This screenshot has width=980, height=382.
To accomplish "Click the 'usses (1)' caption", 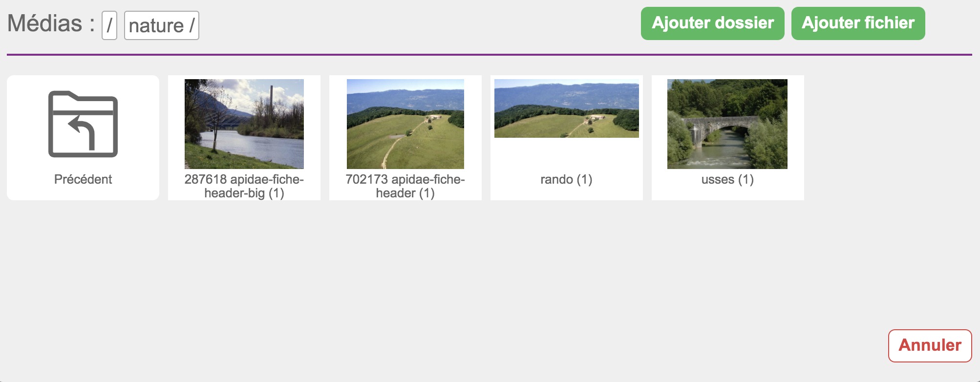I will pos(727,179).
